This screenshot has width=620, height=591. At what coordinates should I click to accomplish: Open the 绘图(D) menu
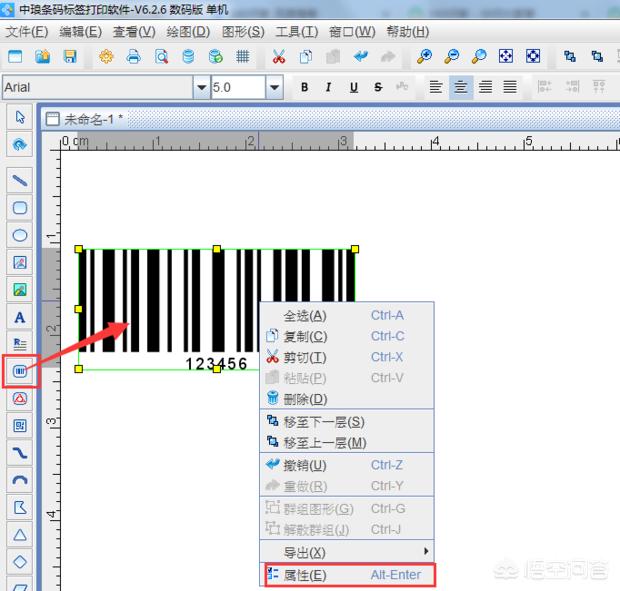tap(188, 32)
